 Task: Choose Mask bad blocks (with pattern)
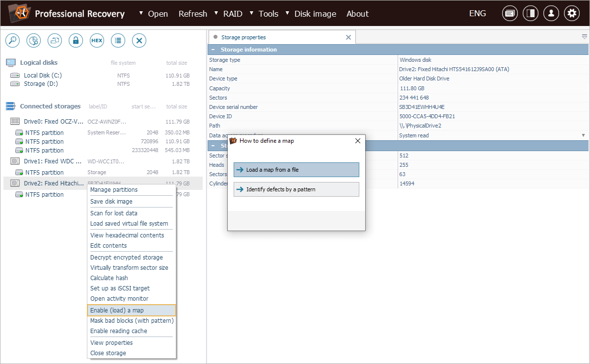coord(132,321)
